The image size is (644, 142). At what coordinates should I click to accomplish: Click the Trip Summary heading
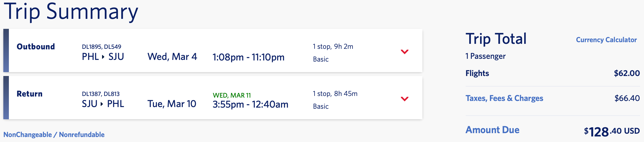click(x=71, y=12)
